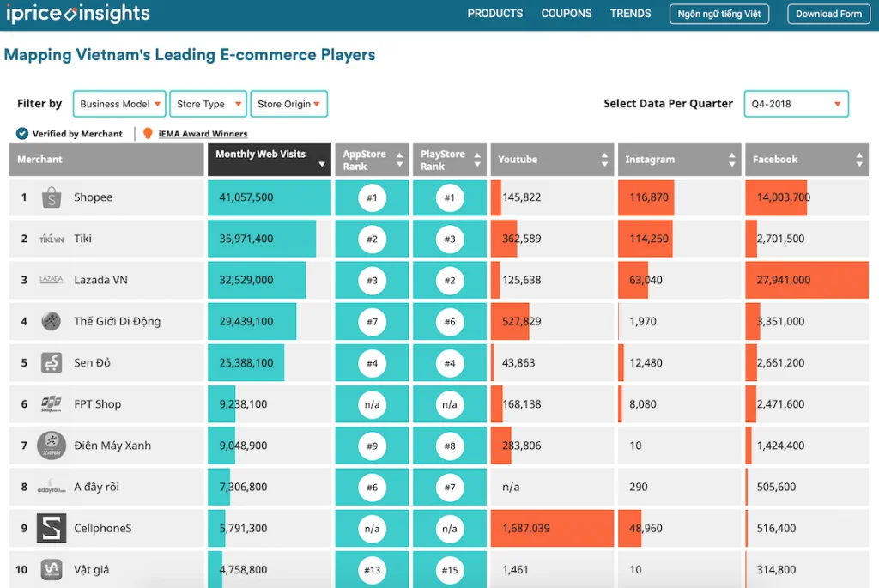
Task: Click the Điện Máy Xanh logo
Action: tap(52, 446)
